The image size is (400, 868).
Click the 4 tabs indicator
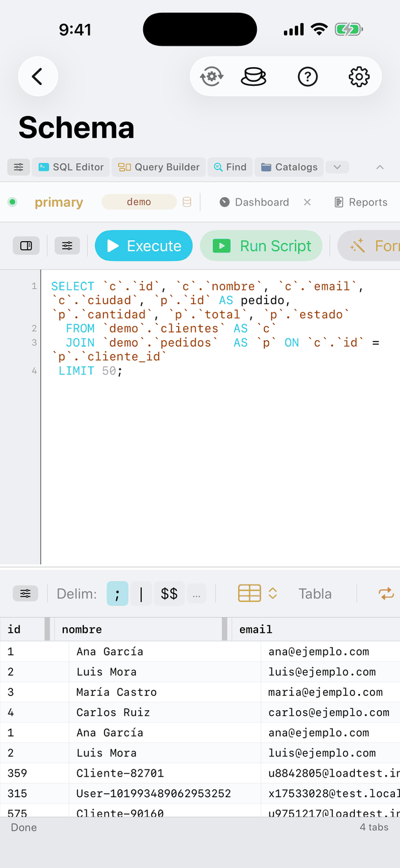click(x=374, y=827)
